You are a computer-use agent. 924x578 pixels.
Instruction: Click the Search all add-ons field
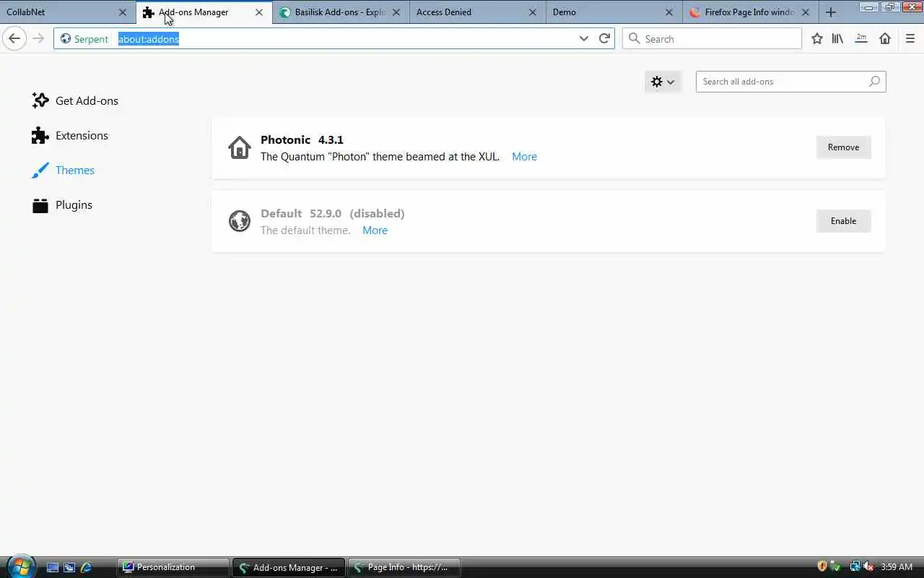[790, 82]
